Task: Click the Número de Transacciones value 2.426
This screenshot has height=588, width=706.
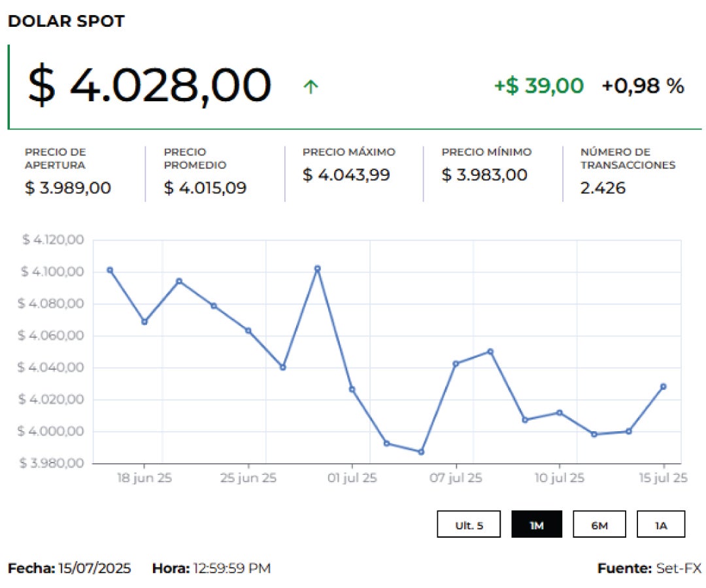Action: click(603, 188)
